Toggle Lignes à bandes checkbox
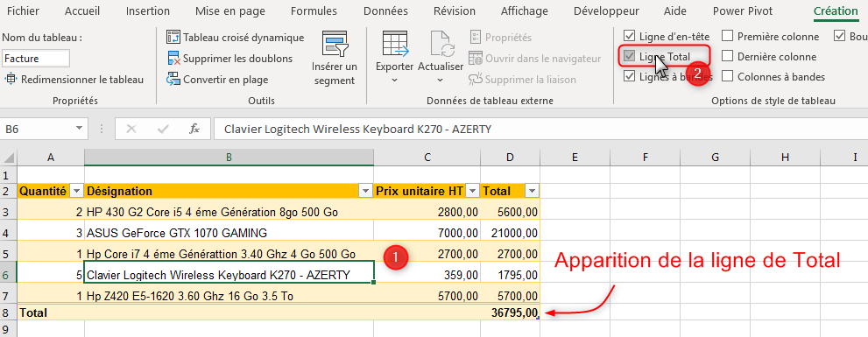 629,76
